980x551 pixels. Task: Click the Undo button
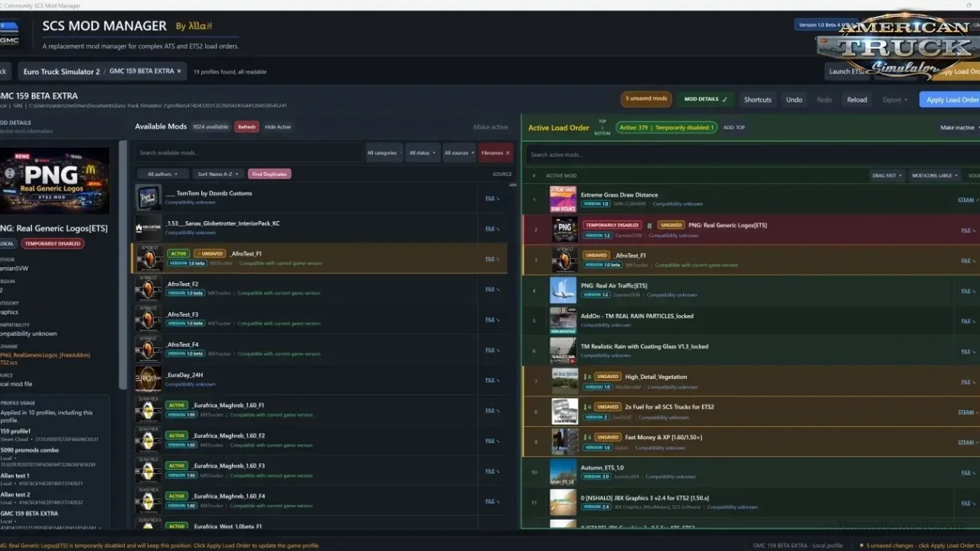click(794, 99)
